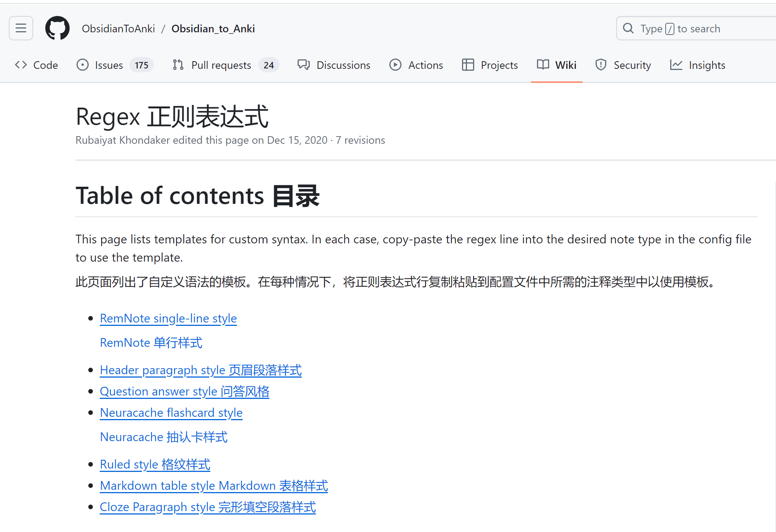Click the Wiki tab
The width and height of the screenshot is (776, 532).
point(557,65)
